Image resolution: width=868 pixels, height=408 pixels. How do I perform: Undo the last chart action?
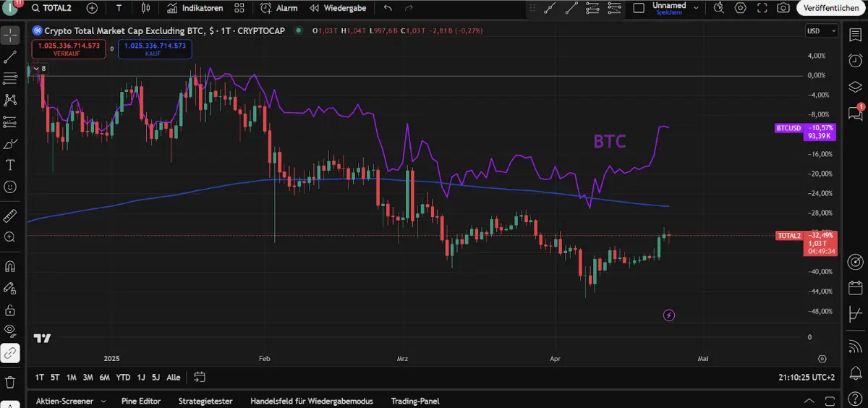(x=388, y=8)
